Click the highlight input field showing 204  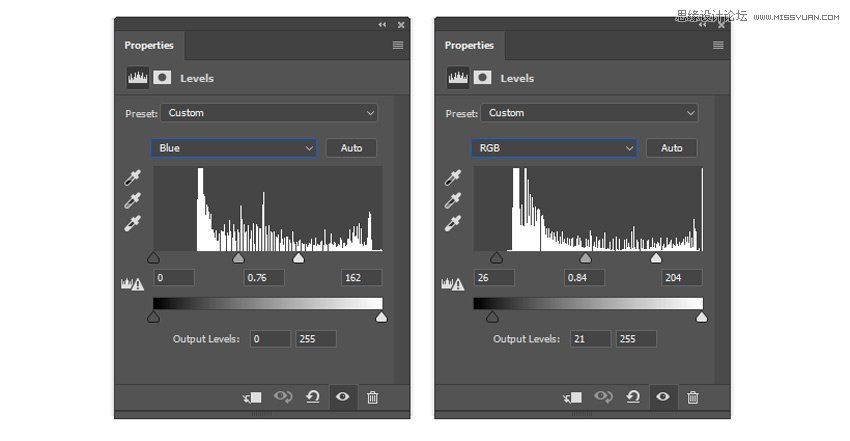pyautogui.click(x=682, y=277)
